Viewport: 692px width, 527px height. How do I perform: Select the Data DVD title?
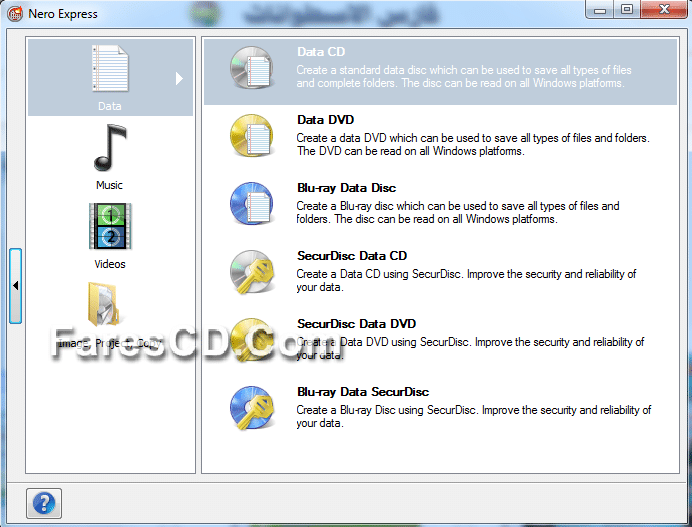[x=325, y=120]
